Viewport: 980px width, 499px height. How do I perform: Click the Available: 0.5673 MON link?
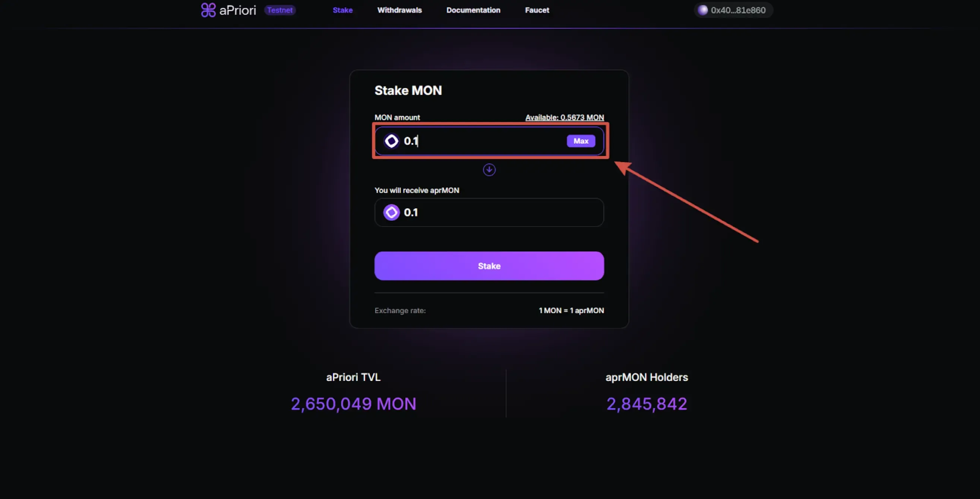click(564, 117)
